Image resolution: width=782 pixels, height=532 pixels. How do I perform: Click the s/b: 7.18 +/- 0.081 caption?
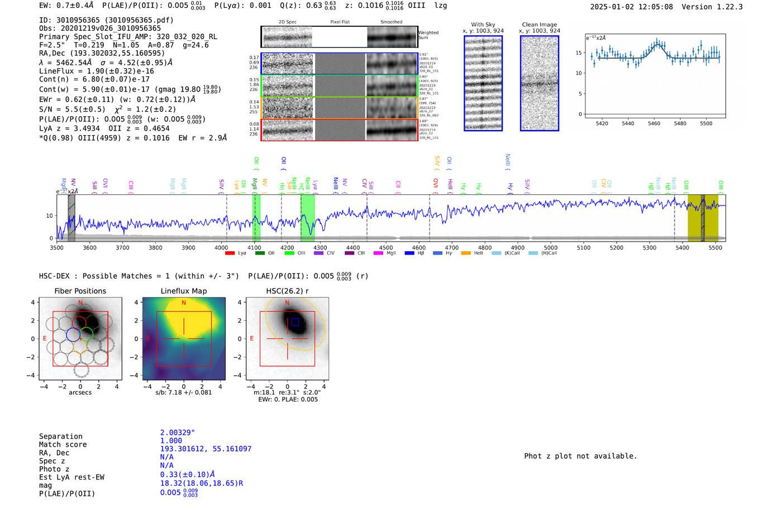[184, 392]
